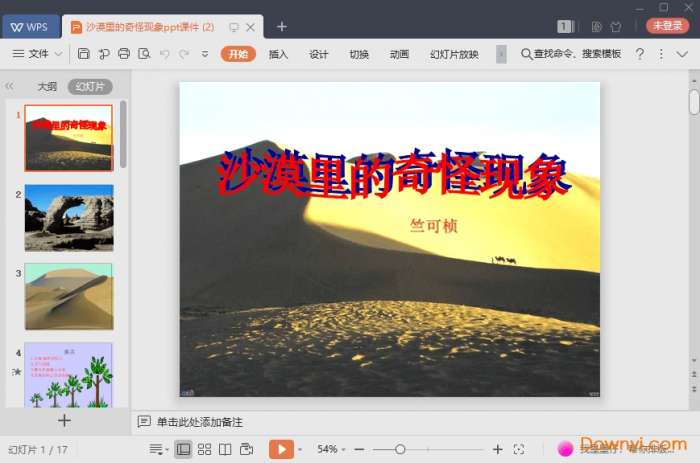
Task: Zoom out with the minus button
Action: coord(359,449)
